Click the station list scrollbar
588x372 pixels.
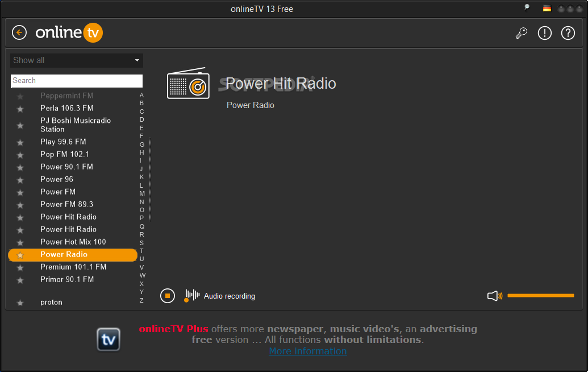[x=151, y=179]
